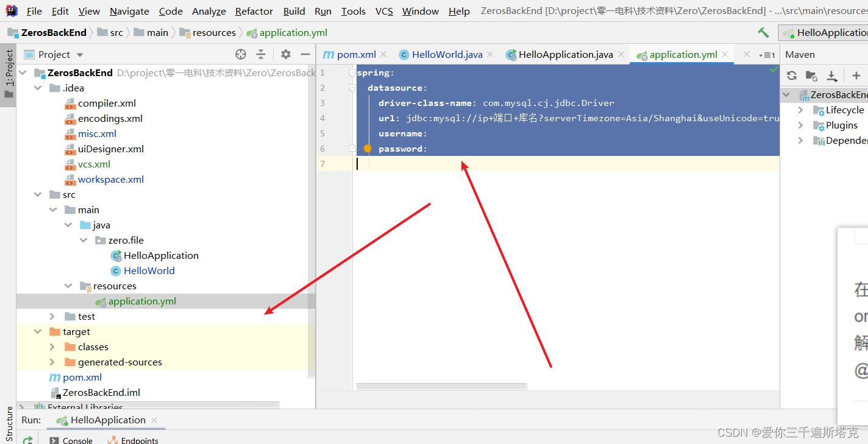
Task: Hide the Project tool window (minus icon)
Action: point(305,54)
